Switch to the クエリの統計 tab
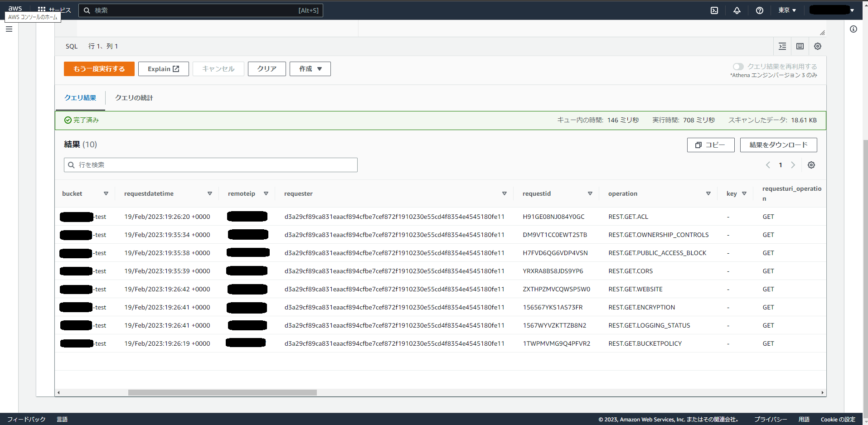 (134, 98)
